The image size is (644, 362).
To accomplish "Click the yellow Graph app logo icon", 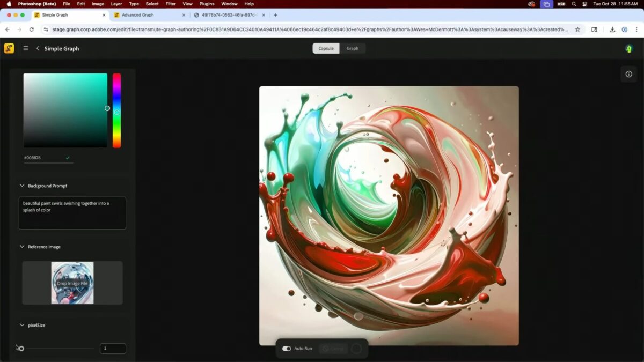I will 9,48.
